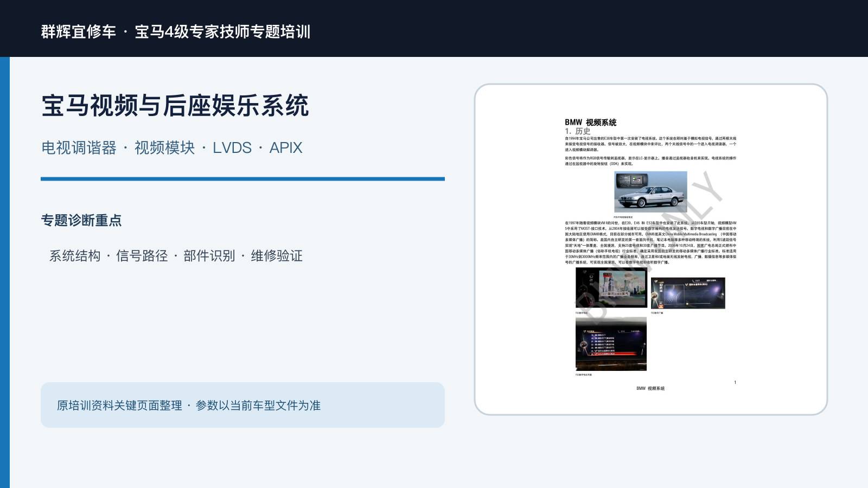Select the section heading 专题诊断重点
This screenshot has height=488, width=868.
81,220
